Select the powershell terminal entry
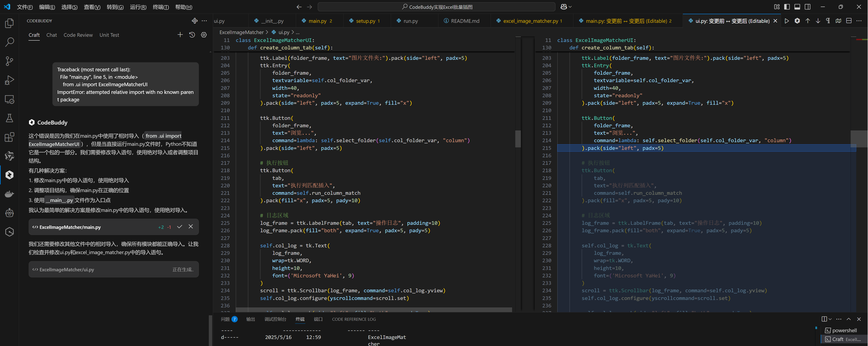 (x=844, y=330)
